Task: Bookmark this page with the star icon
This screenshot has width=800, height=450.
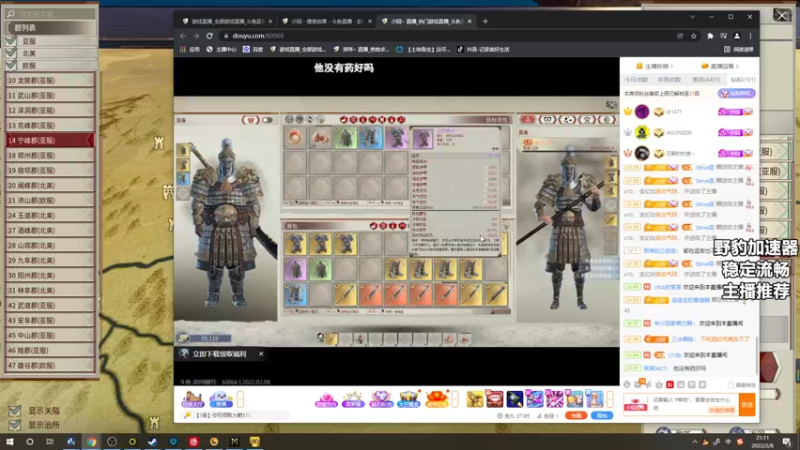Action: coord(693,36)
